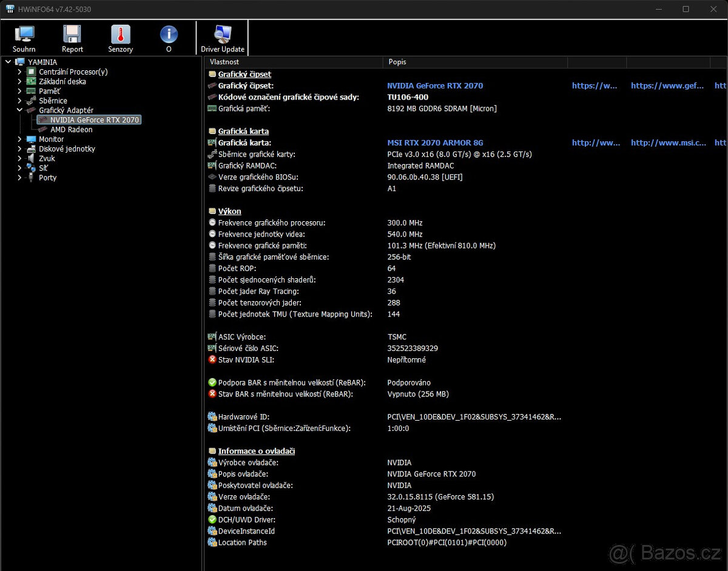Collapse Grafický Adaptér node

(x=19, y=110)
